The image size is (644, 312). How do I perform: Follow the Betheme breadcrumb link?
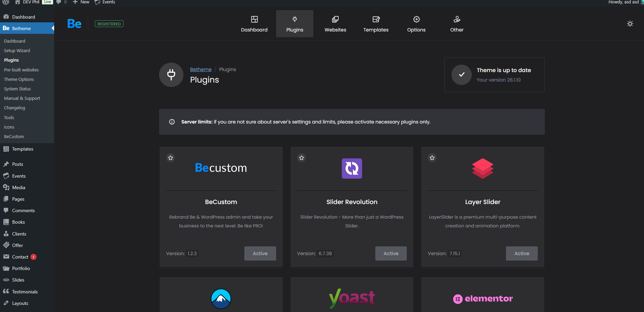(x=201, y=69)
